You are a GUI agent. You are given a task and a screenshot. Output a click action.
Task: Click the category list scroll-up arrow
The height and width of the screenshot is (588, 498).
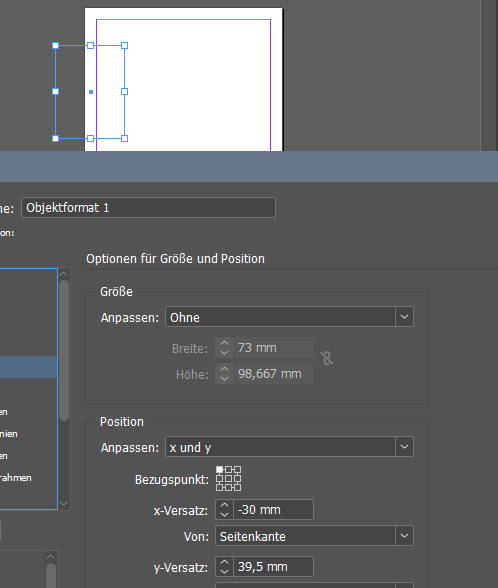coord(64,274)
